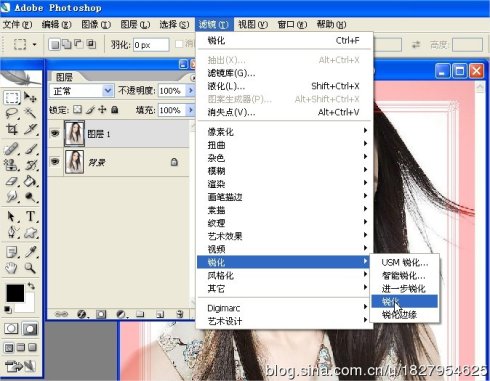
Task: Click the add layer mask icon
Action: pyautogui.click(x=101, y=314)
